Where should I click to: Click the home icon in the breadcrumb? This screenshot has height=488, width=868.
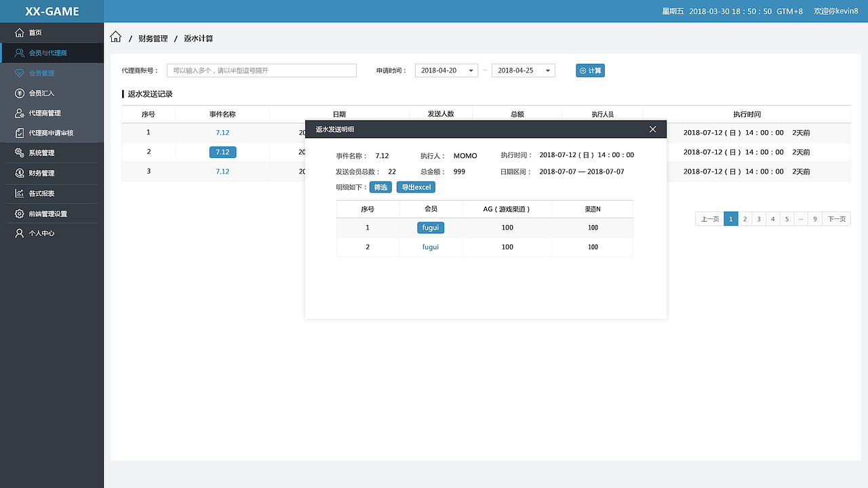tap(115, 37)
